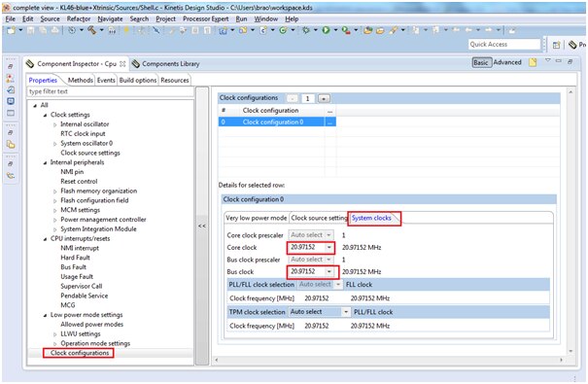The width and height of the screenshot is (588, 384).
Task: Click the yellow note icon beside Advanced
Action: tap(533, 62)
